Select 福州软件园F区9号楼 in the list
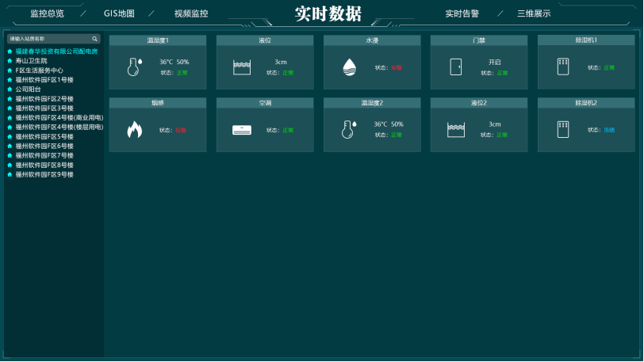The image size is (644, 362). click(44, 175)
